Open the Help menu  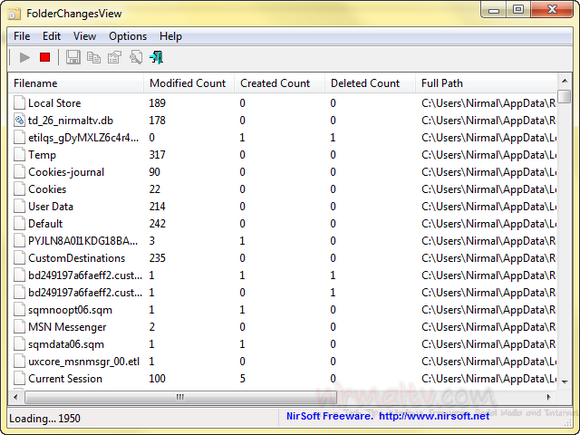pyautogui.click(x=171, y=36)
